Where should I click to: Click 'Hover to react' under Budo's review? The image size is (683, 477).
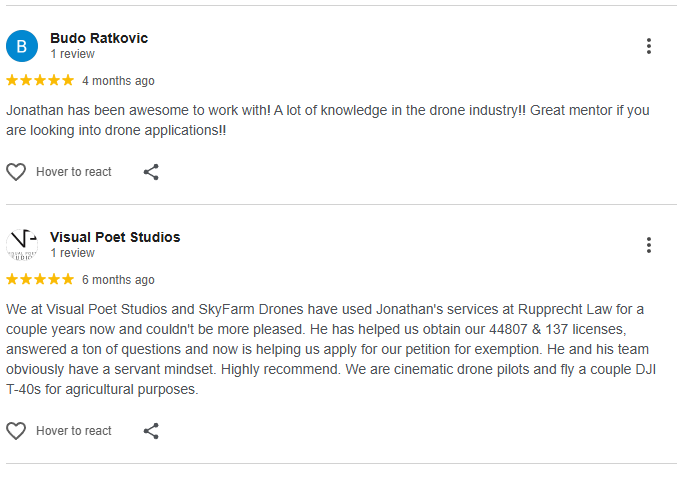[74, 172]
